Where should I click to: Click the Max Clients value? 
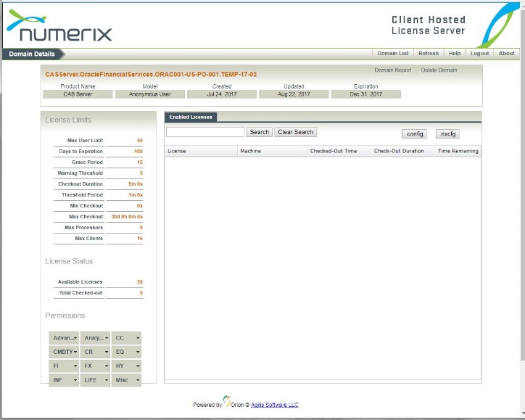[x=140, y=239]
